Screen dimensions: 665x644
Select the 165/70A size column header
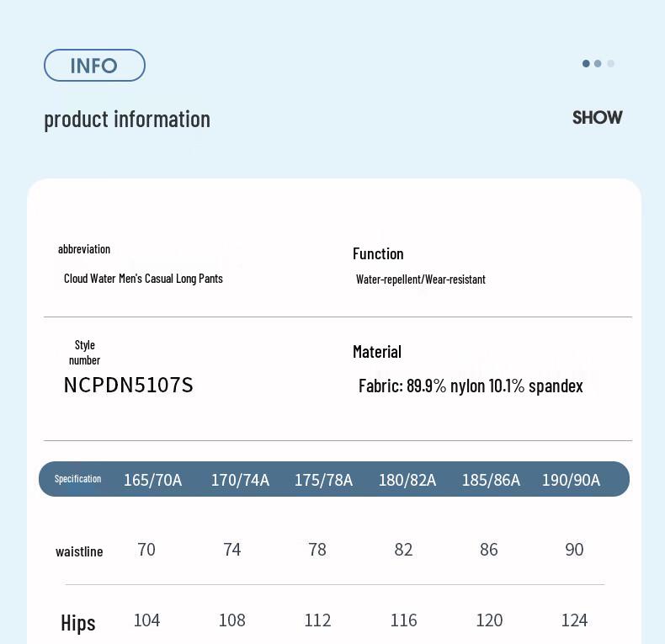click(x=152, y=480)
